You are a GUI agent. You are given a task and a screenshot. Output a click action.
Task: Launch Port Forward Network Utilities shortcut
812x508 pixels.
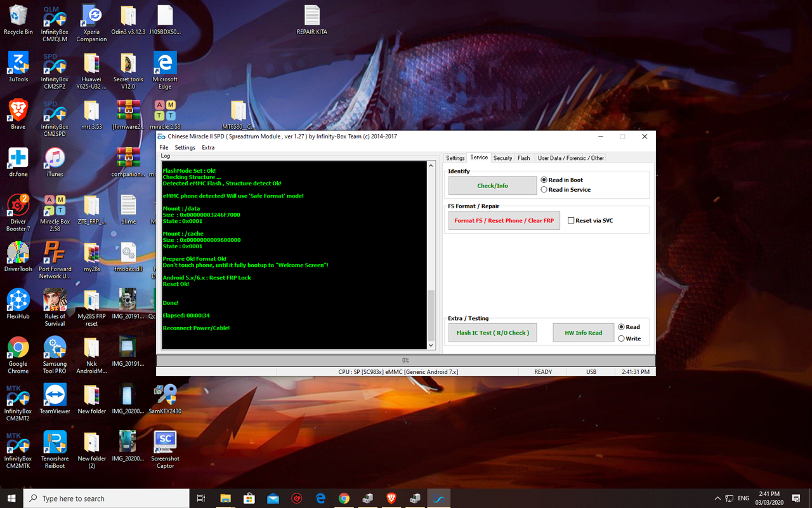pyautogui.click(x=55, y=260)
